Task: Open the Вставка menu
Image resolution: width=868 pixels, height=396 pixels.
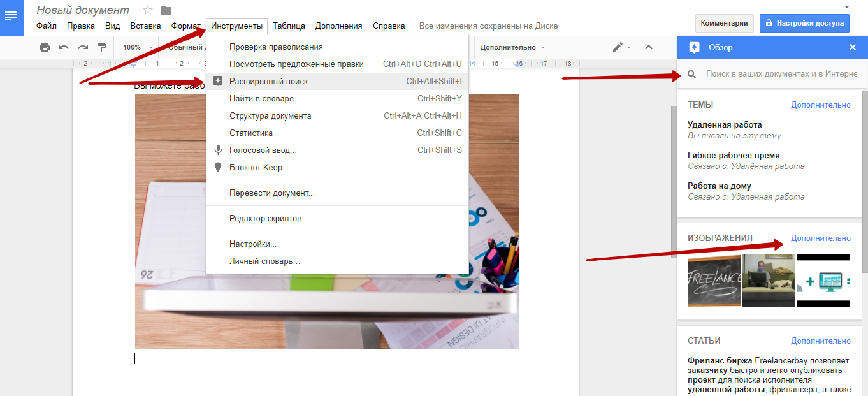Action: 145,26
